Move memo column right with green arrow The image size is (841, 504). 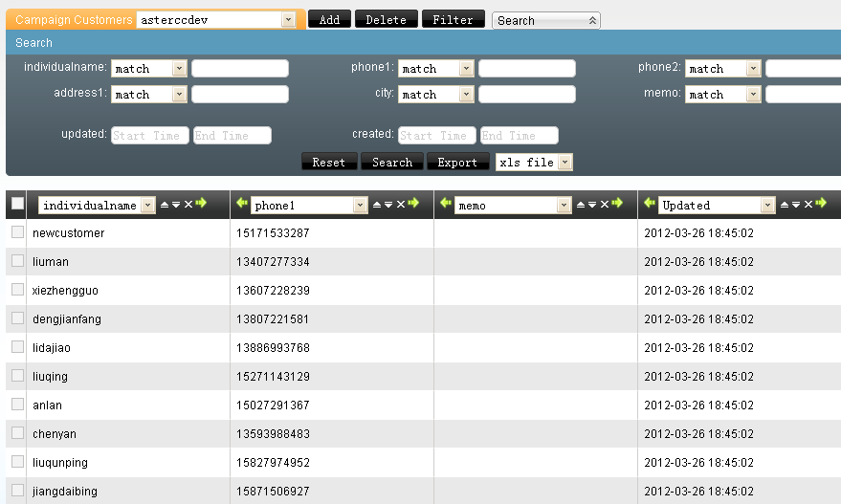617,204
